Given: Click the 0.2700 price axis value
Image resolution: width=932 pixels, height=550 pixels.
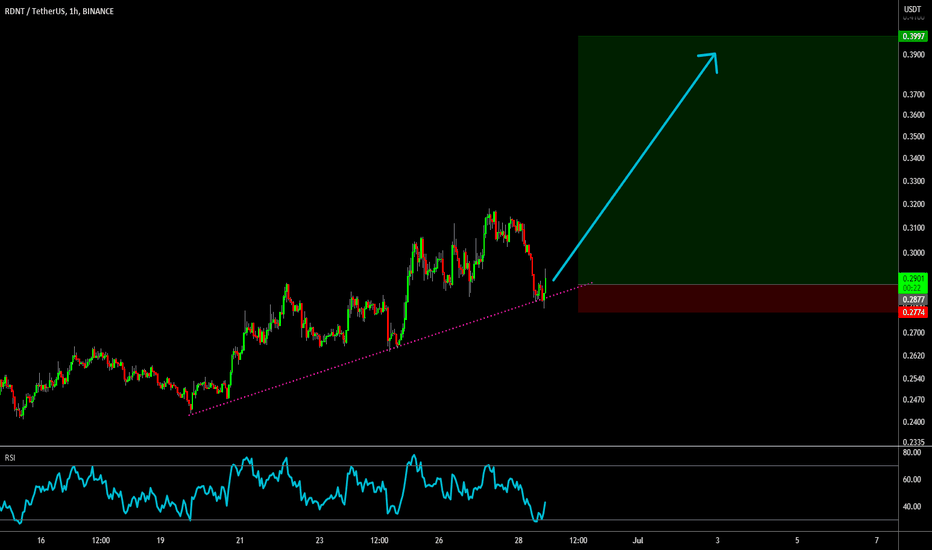Looking at the screenshot, I should coord(914,332).
